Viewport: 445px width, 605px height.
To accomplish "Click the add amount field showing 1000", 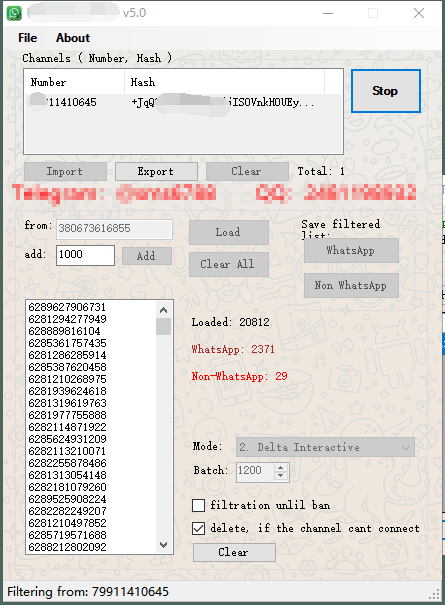I will (x=85, y=255).
